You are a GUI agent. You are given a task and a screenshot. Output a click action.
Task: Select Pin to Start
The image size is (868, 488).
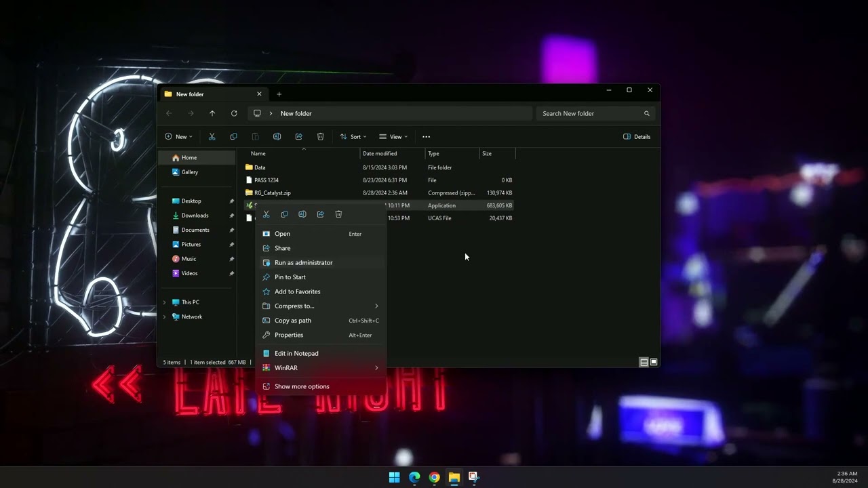tap(321, 277)
